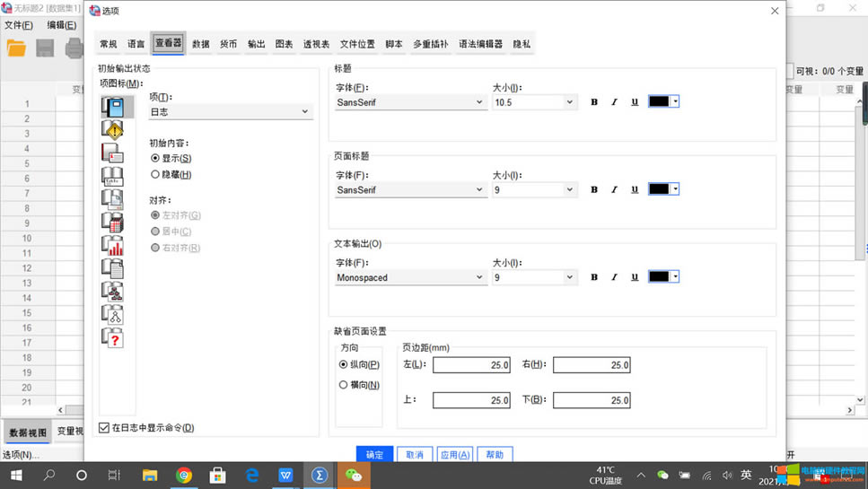
Task: Open the title text color swatch
Action: click(663, 102)
